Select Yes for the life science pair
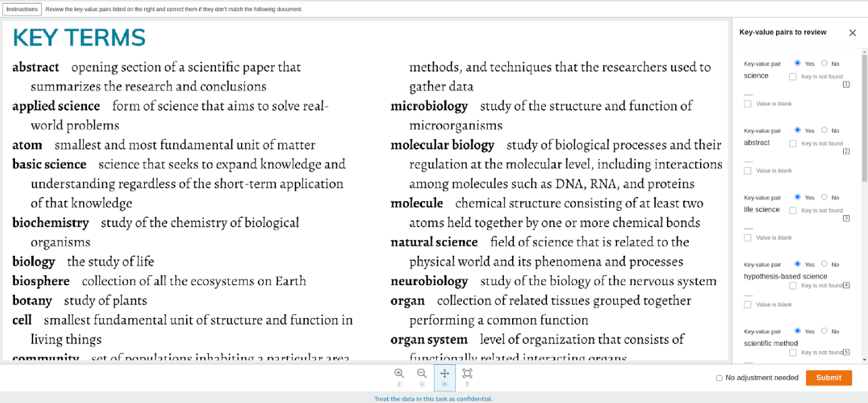868x403 pixels. [x=798, y=197]
